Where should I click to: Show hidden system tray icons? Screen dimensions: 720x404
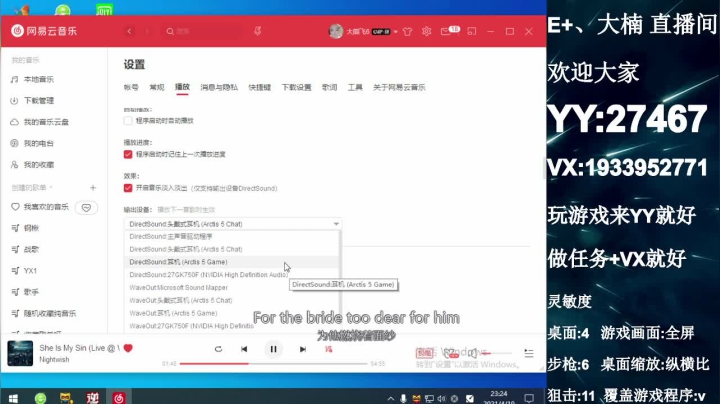click(391, 398)
